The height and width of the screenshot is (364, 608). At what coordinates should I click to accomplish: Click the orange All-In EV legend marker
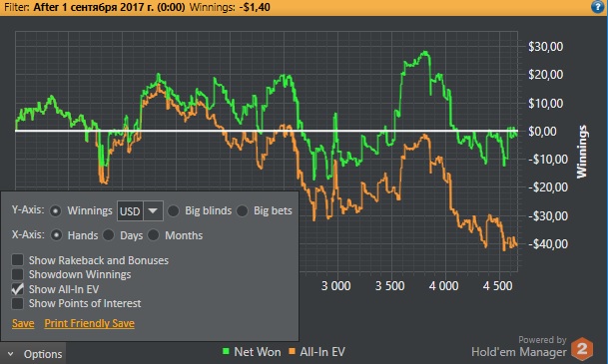292,351
